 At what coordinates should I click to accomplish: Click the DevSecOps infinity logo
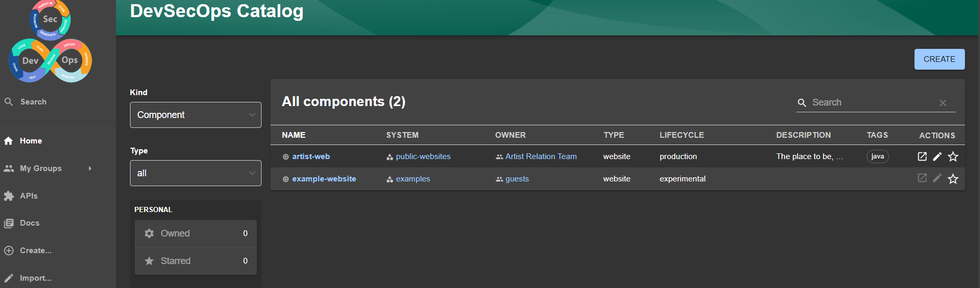point(50,43)
